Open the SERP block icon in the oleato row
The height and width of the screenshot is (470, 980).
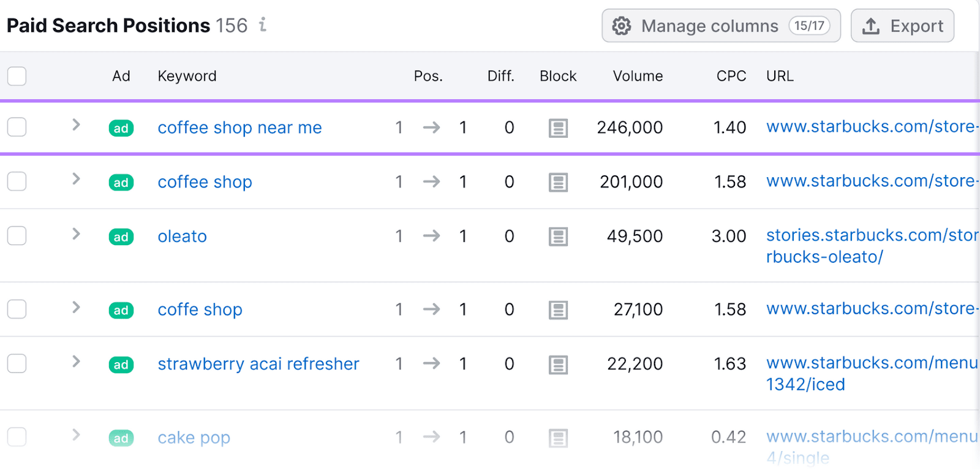pos(557,237)
